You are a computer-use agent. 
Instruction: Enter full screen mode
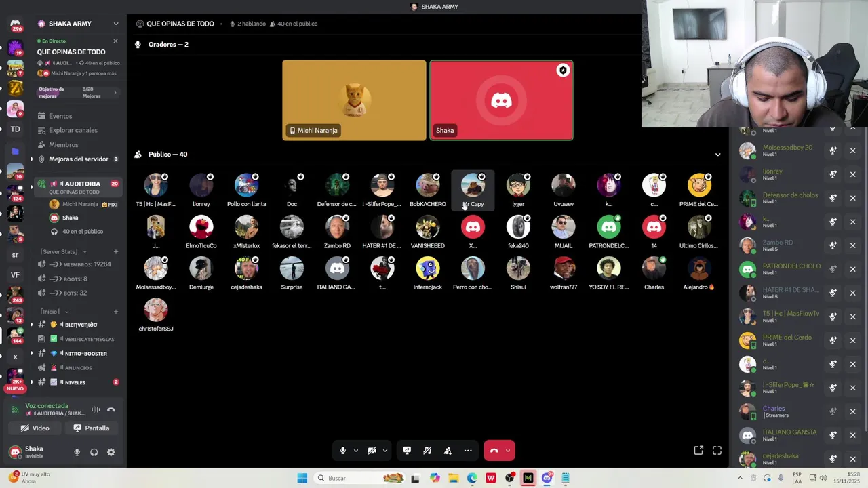717,451
